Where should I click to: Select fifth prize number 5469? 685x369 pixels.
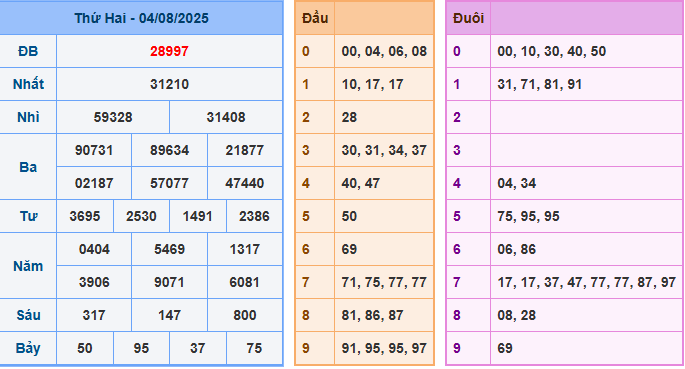[x=170, y=249]
